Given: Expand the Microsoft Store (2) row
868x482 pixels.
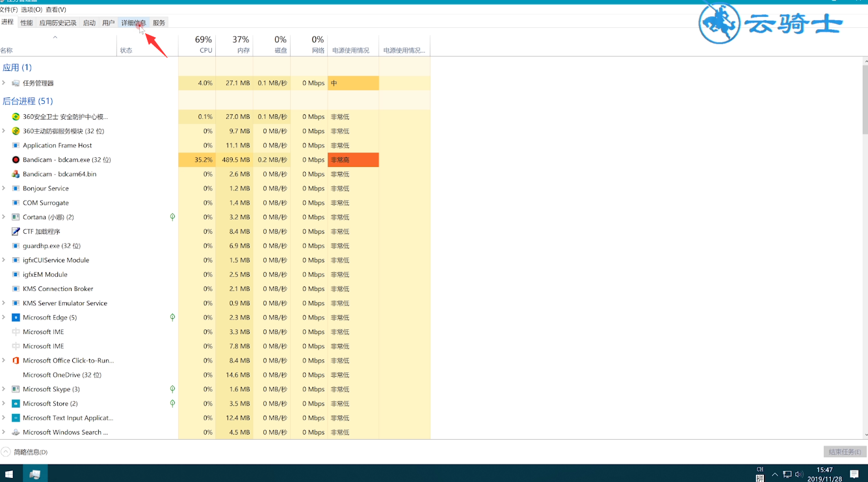Looking at the screenshot, I should tap(4, 403).
